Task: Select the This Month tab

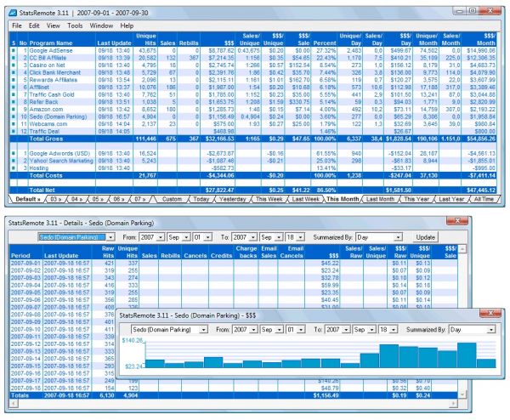Action: tap(343, 199)
